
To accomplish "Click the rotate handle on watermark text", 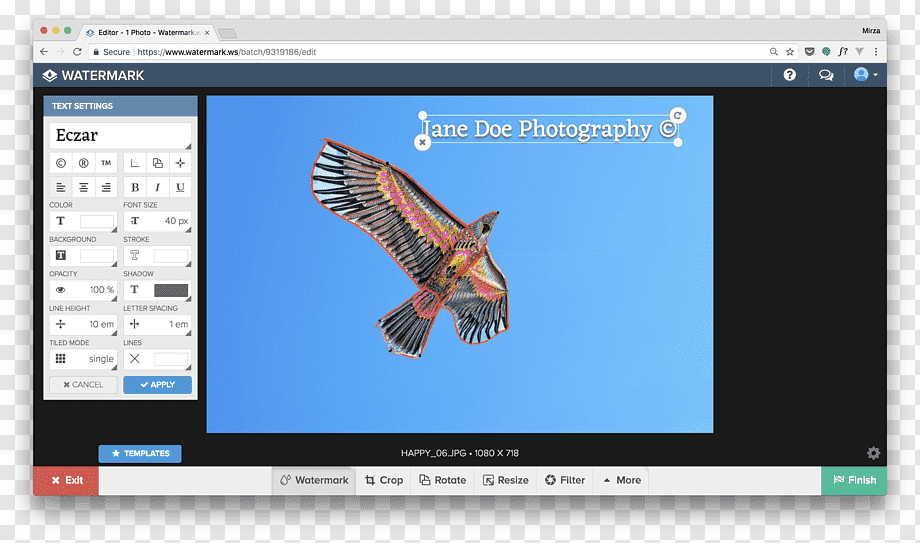I will point(678,116).
